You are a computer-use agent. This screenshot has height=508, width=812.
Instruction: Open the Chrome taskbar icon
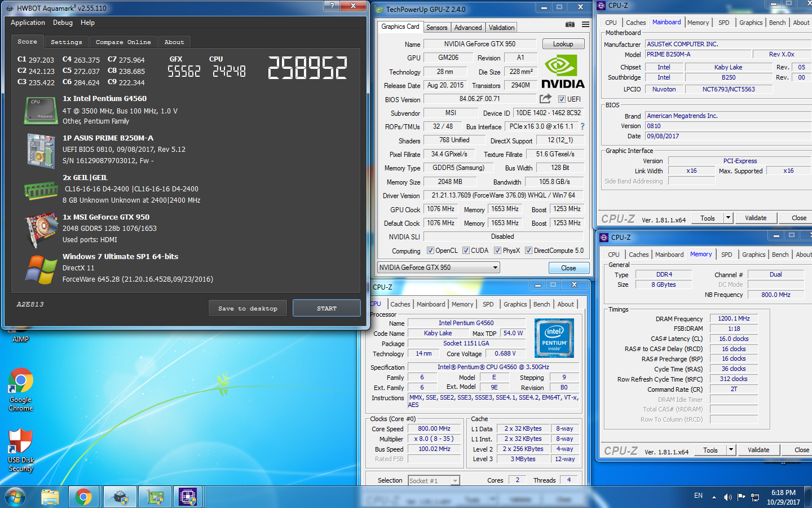83,497
